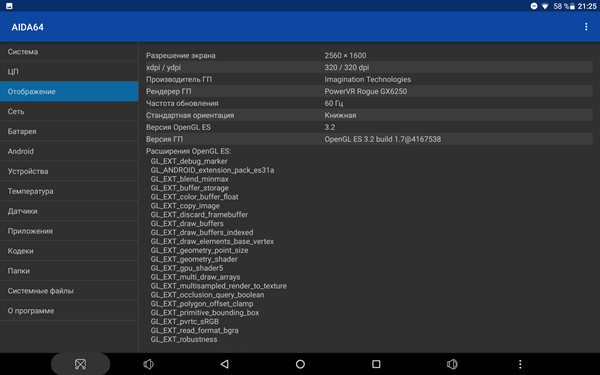Tap the GL_EXT_geometry_shader extension
The height and width of the screenshot is (375, 600).
tap(194, 259)
